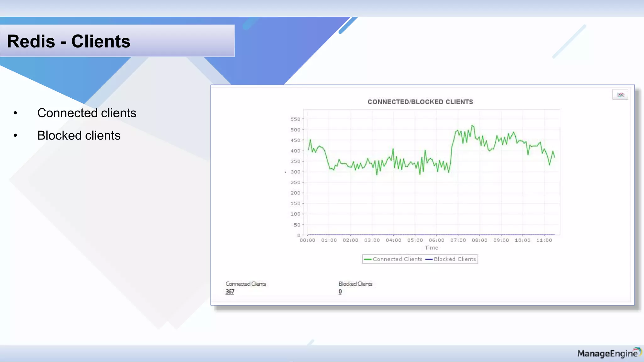Click the blue Blocked Clients legend line
Screen dimensions: 644x362
[429, 259]
